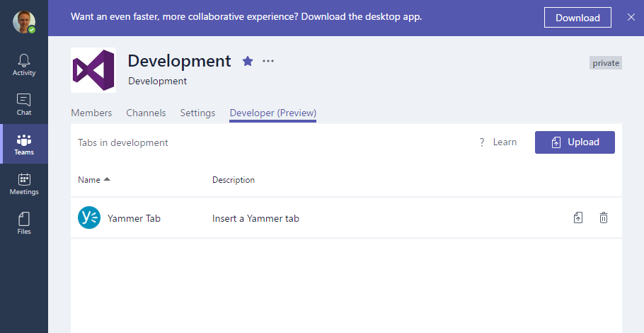This screenshot has height=333, width=644.
Task: Switch to the Settings tab
Action: click(197, 113)
